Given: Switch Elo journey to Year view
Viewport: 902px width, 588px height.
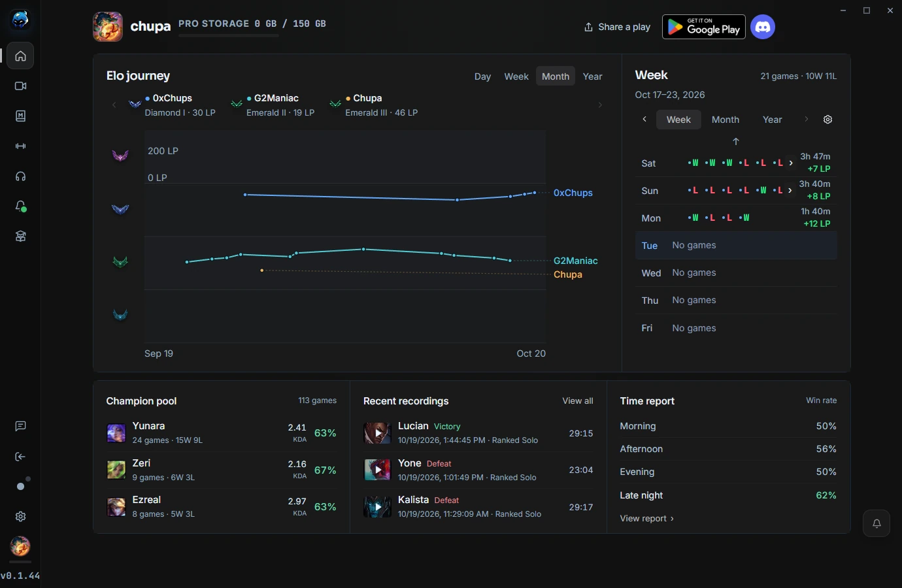Looking at the screenshot, I should coord(592,76).
